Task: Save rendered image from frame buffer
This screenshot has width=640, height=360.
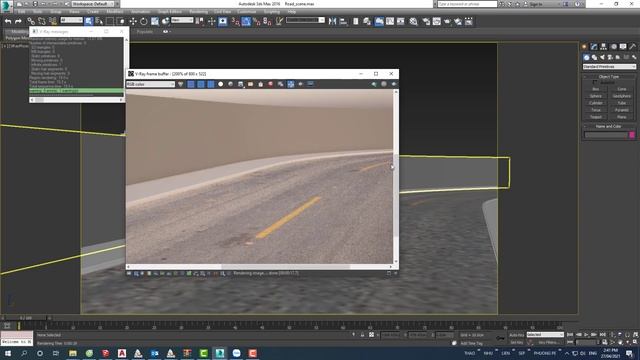Action: tap(240, 84)
